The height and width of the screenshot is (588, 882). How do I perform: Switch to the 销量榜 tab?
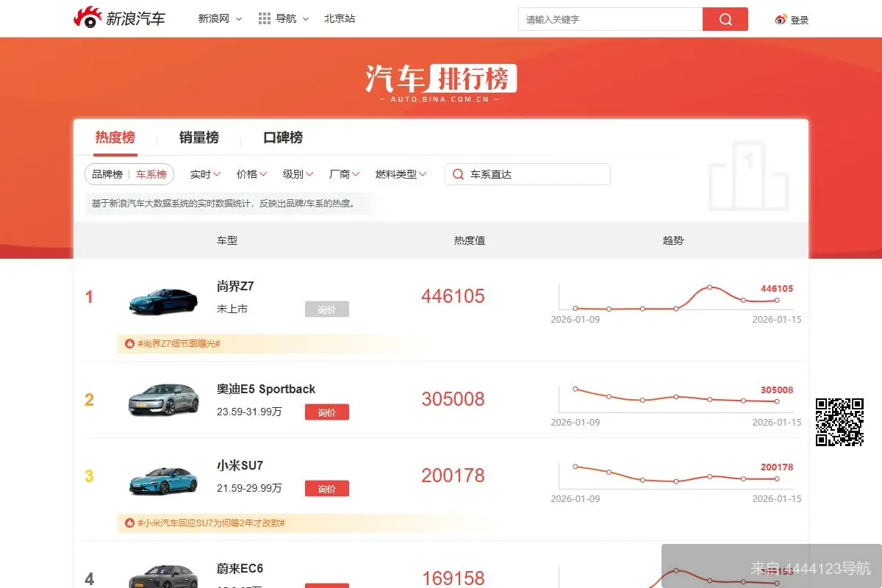tap(200, 137)
